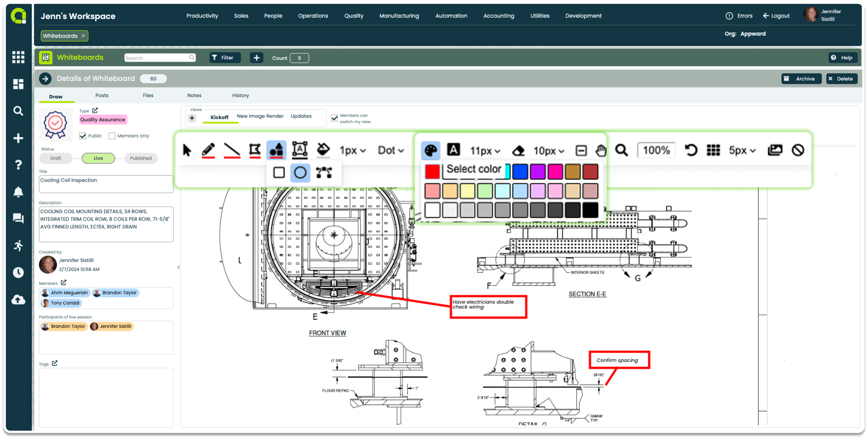868x439 pixels.
Task: Open the New Image Render view
Action: [x=260, y=116]
